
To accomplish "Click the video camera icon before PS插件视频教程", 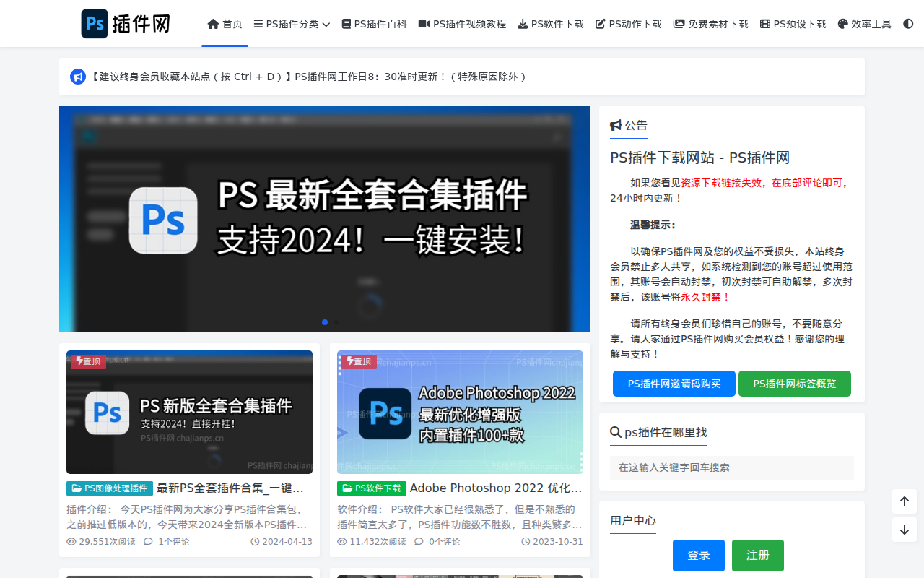I will [424, 24].
